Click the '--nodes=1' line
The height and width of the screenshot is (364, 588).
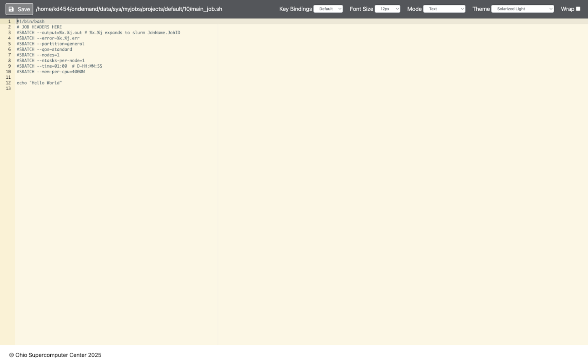(x=38, y=55)
